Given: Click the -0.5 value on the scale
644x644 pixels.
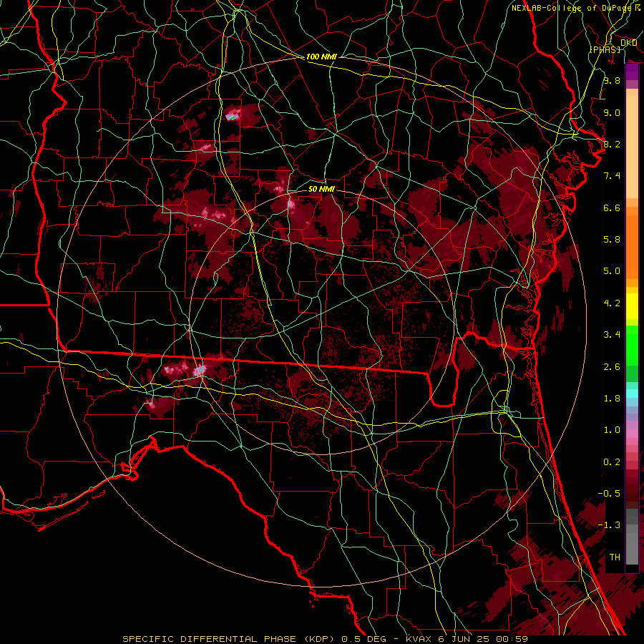Looking at the screenshot, I should [x=609, y=494].
